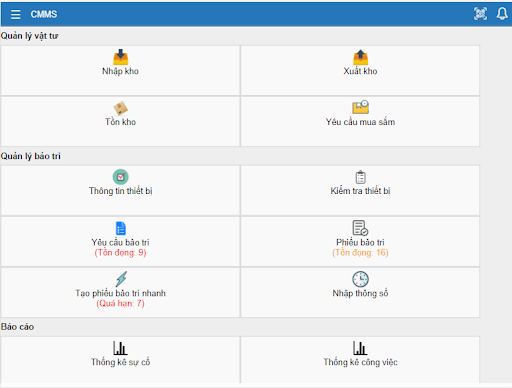This screenshot has height=388, width=512.
Task: Click the orange "(Tồn đọng: 16)" text
Action: (360, 253)
